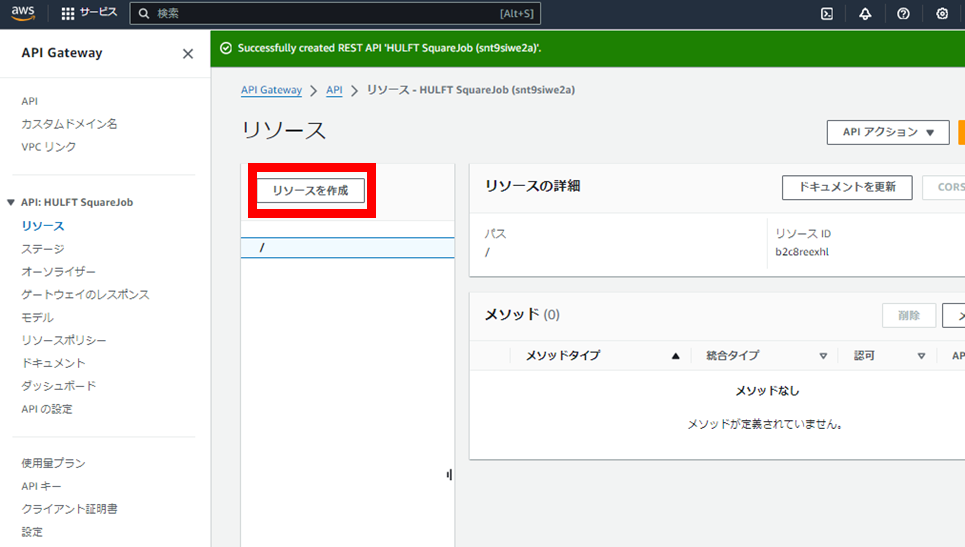Select リソースポリシー in sidebar

(x=63, y=340)
